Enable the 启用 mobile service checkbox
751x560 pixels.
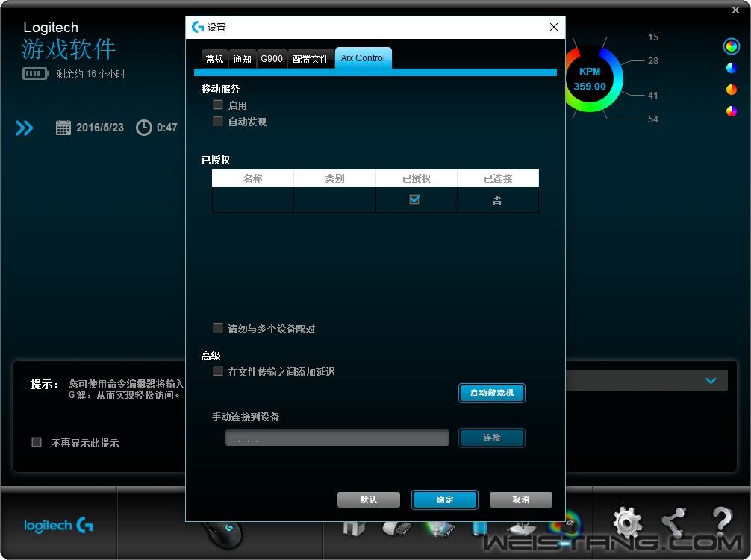[x=218, y=105]
